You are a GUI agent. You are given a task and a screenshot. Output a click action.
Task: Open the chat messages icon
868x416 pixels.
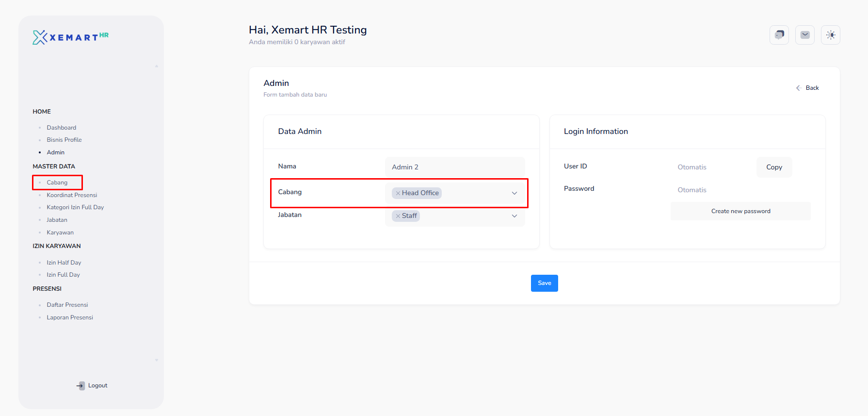click(x=779, y=35)
